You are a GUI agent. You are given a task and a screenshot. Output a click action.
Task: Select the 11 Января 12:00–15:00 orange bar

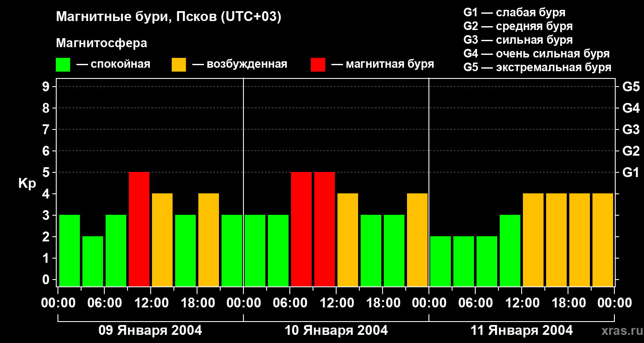[533, 240]
